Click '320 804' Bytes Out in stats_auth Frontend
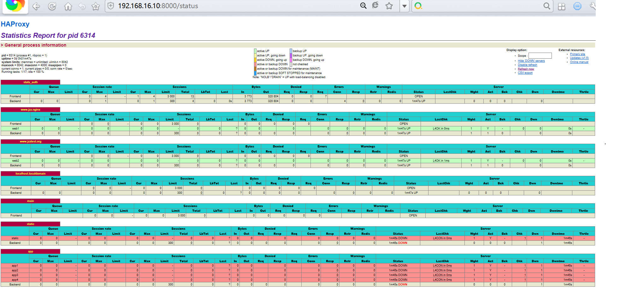 (x=273, y=96)
